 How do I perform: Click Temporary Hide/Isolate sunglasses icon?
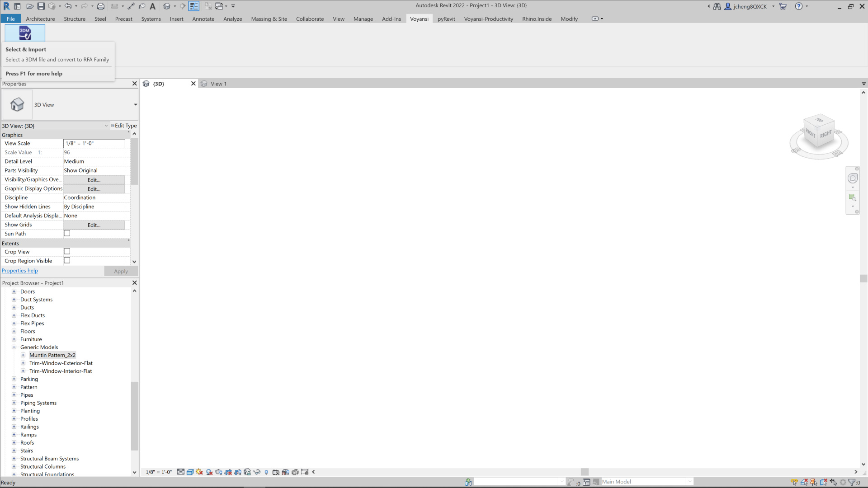[257, 472]
